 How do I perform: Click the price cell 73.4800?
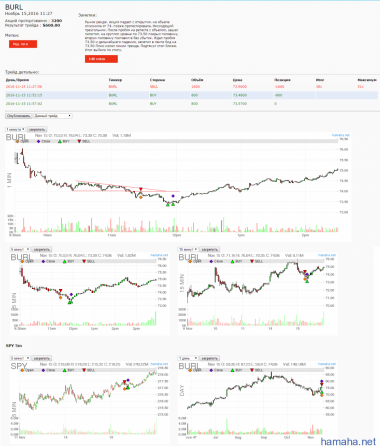240,95
